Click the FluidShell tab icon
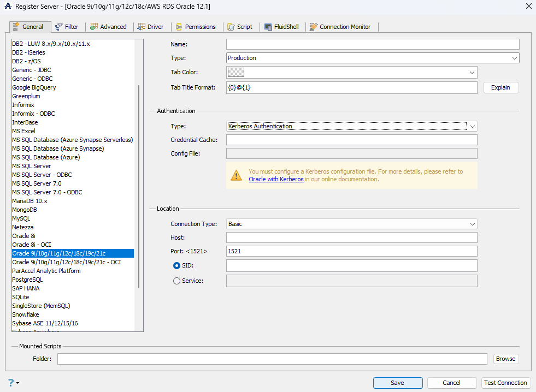The height and width of the screenshot is (392, 536). [x=268, y=27]
